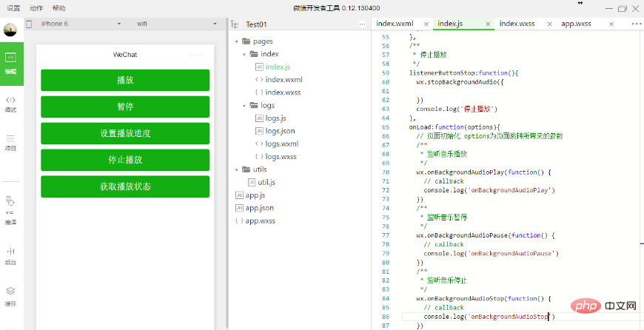This screenshot has width=644, height=330.
Task: Switch to the index.wxml tab
Action: click(395, 24)
